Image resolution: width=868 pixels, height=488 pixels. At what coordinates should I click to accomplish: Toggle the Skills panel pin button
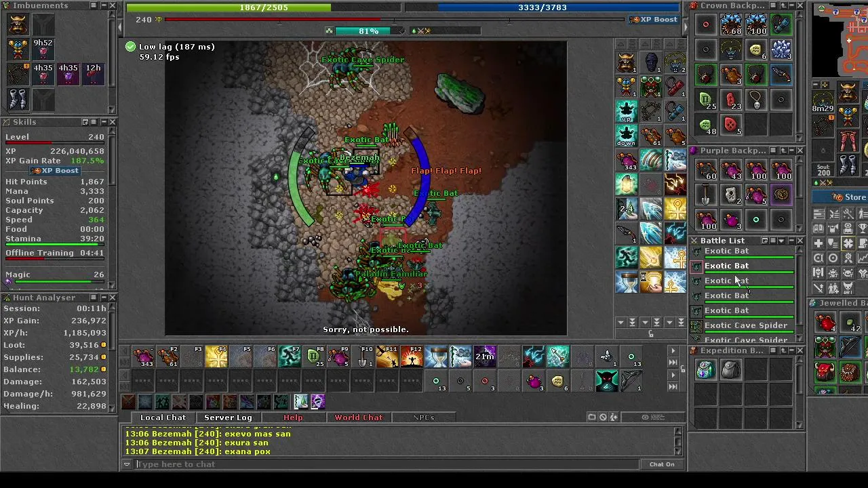click(86, 122)
